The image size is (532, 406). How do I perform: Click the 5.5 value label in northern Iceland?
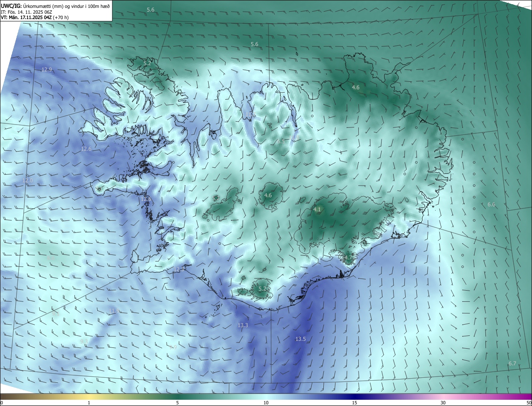281,141
